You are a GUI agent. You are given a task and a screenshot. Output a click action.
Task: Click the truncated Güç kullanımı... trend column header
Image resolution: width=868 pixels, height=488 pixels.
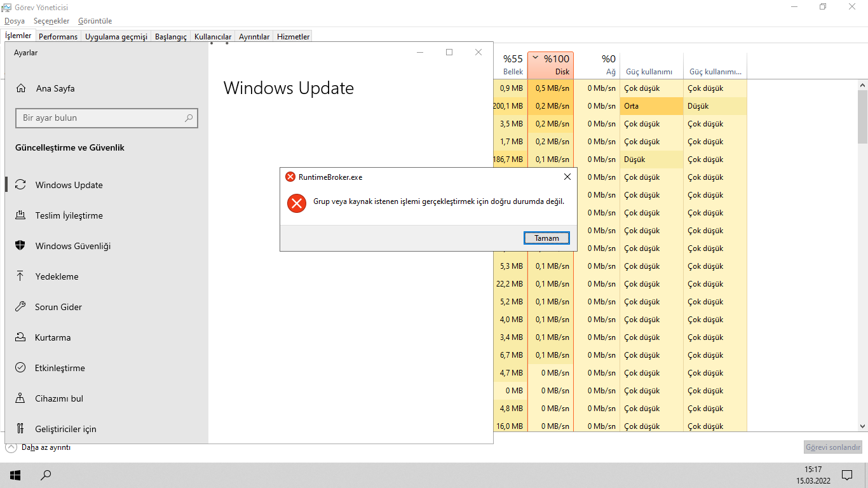(715, 65)
